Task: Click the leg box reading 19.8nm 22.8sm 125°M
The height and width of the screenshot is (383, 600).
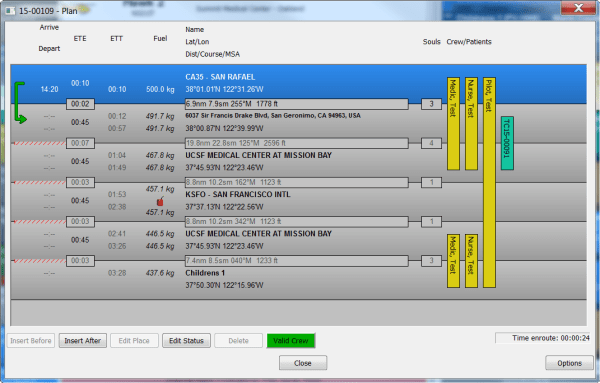Action: click(297, 143)
